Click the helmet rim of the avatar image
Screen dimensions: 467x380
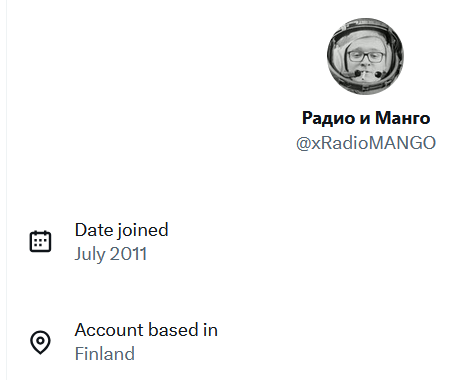click(x=366, y=27)
